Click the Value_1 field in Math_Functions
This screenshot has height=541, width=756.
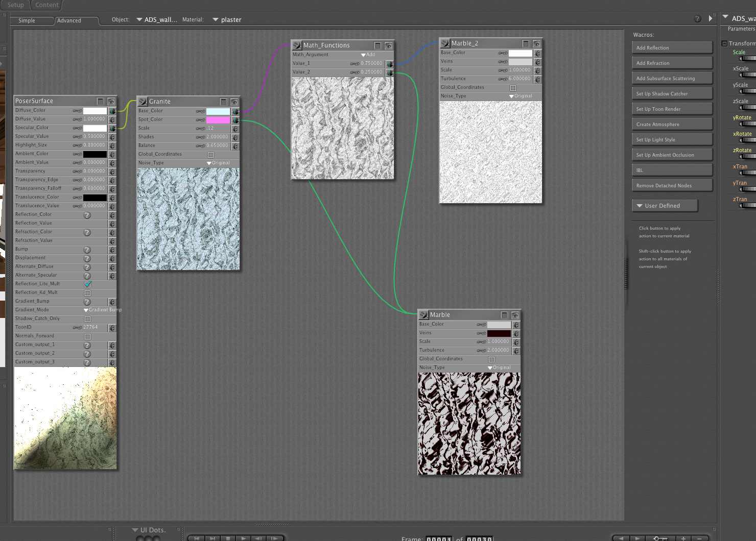(x=371, y=64)
